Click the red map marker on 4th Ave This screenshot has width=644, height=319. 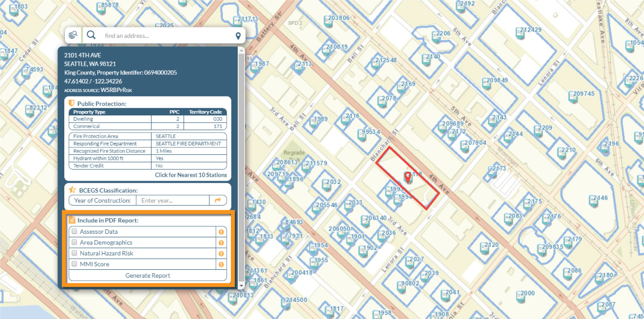point(408,177)
